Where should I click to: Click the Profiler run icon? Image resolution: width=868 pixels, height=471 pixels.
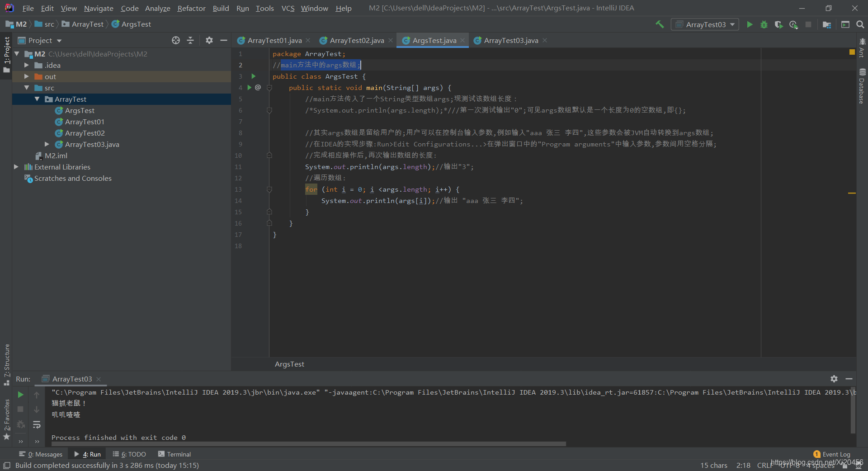pos(793,24)
